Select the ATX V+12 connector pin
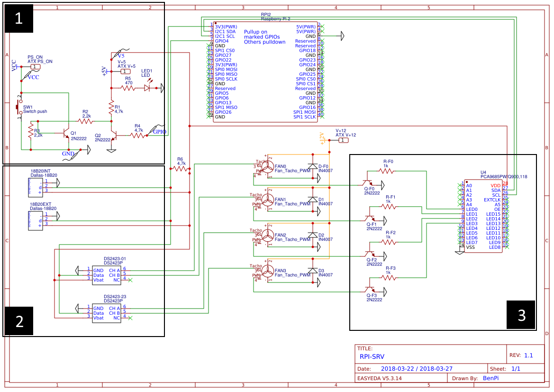This screenshot has width=554, height=392. pos(341,140)
